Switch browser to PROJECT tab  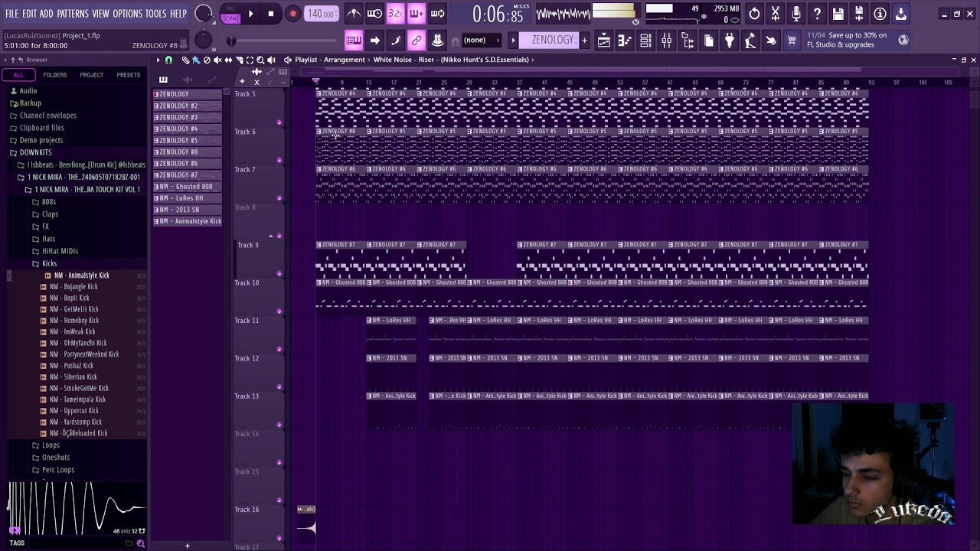tap(91, 75)
